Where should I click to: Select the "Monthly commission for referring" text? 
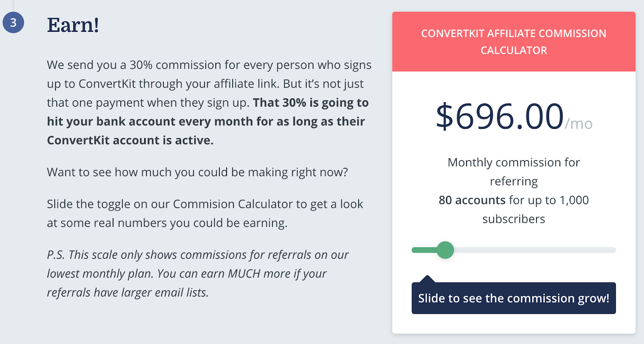(x=514, y=171)
